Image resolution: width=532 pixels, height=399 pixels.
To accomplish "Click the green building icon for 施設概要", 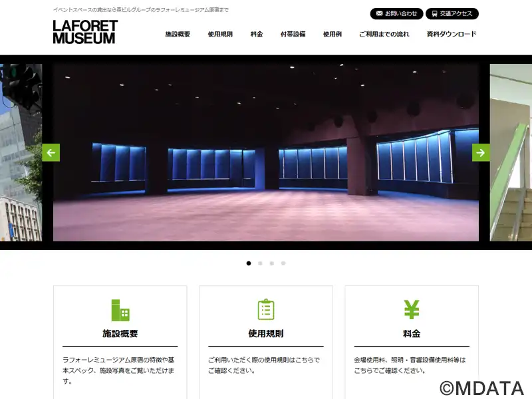I will [120, 310].
